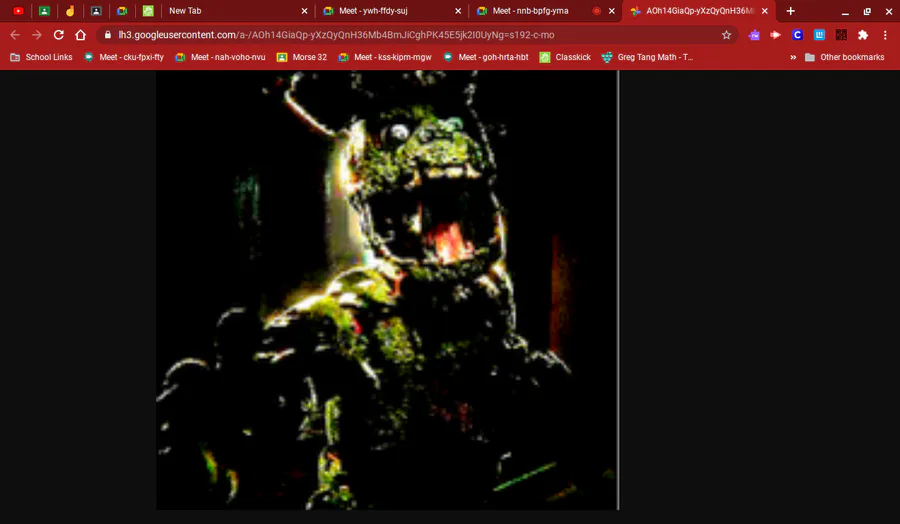Image resolution: width=900 pixels, height=524 pixels.
Task: Minimize the browser window
Action: tap(845, 11)
